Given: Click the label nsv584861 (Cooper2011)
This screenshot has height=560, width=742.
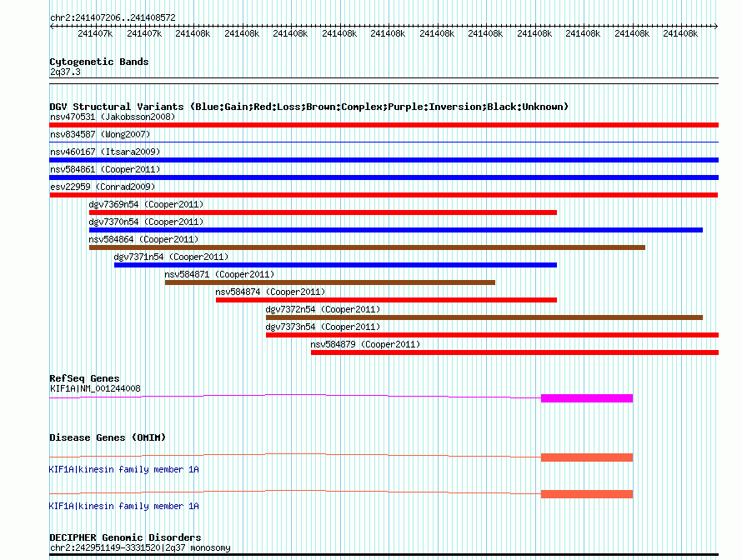Looking at the screenshot, I should 105,169.
